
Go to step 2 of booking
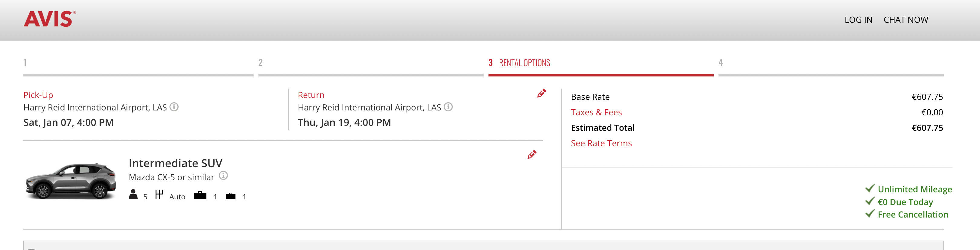tap(261, 63)
